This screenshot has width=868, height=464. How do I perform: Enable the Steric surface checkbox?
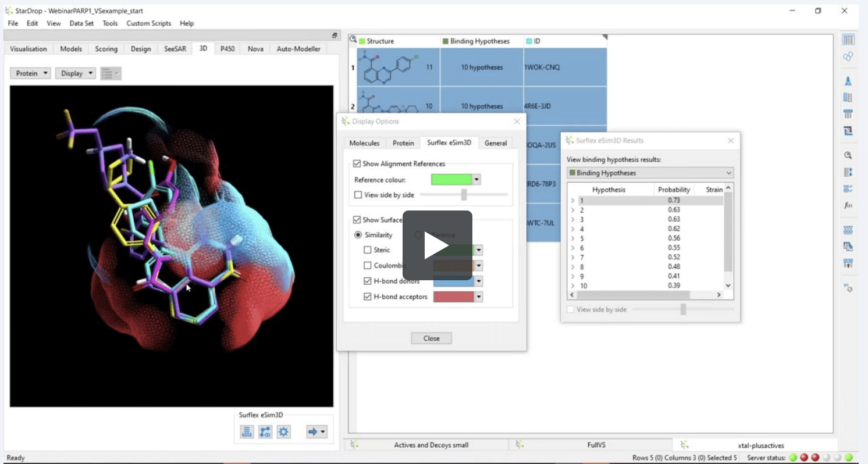(367, 250)
